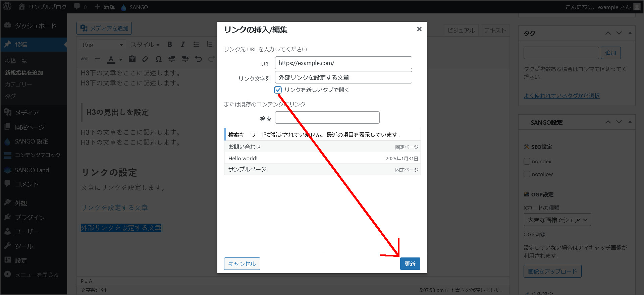Open the text color picker arrow
The height and width of the screenshot is (295, 644).
[121, 60]
